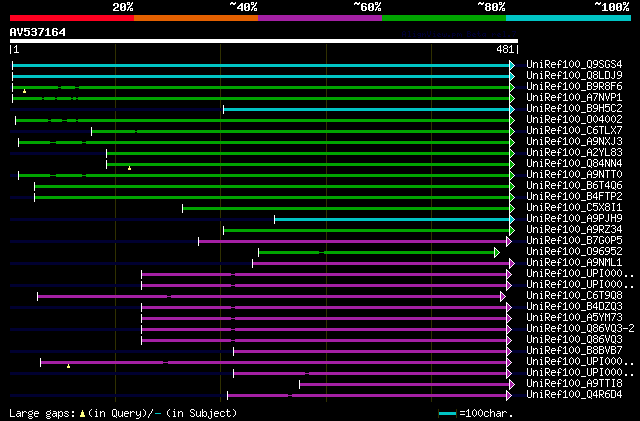The image size is (640, 421).
Task: Select the cyan alignment bar for Q8LDJ9
Action: click(261, 76)
